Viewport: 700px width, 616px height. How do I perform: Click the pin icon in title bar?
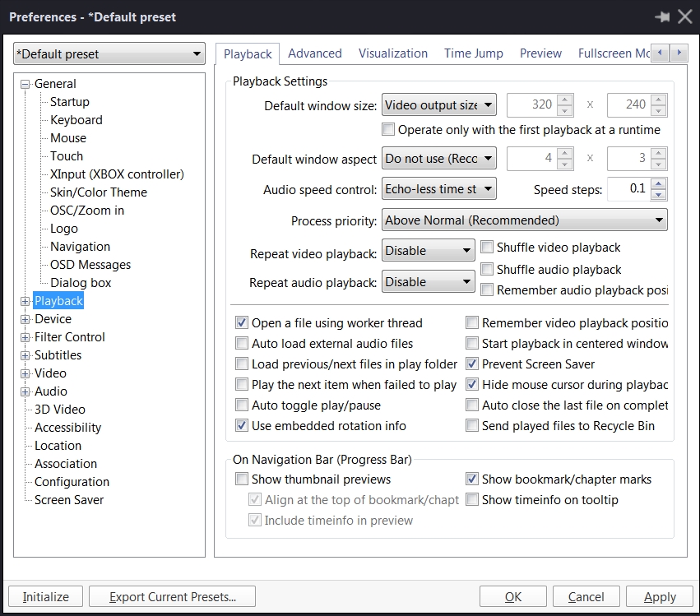(x=661, y=16)
